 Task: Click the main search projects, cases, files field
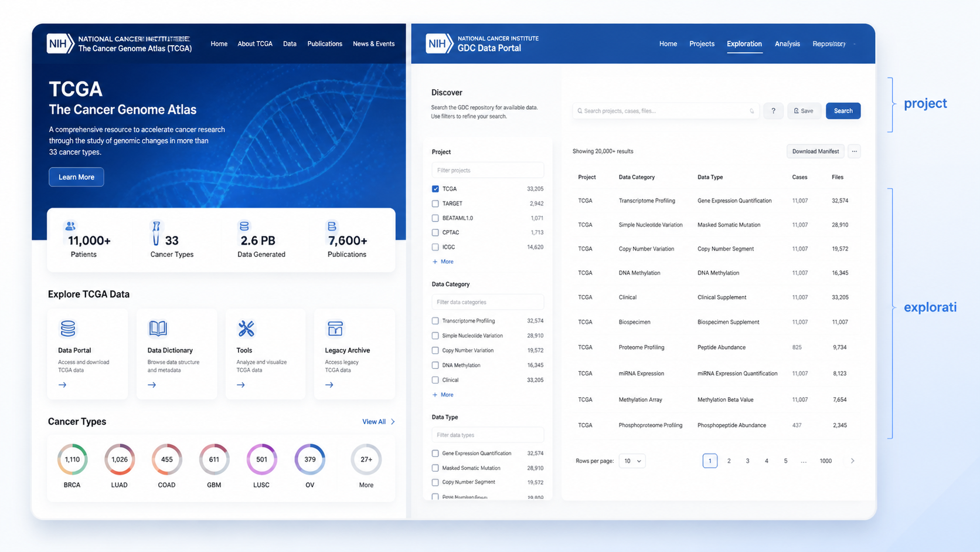coord(665,111)
